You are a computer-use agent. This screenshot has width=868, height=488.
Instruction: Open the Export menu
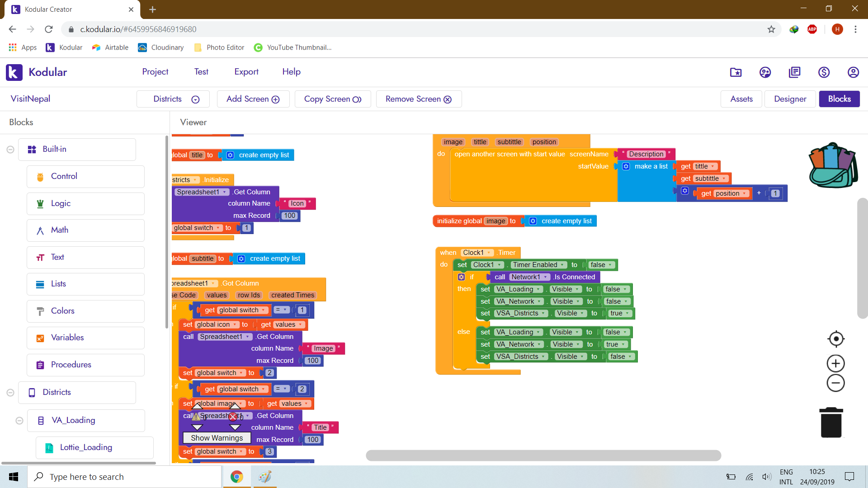[246, 72]
